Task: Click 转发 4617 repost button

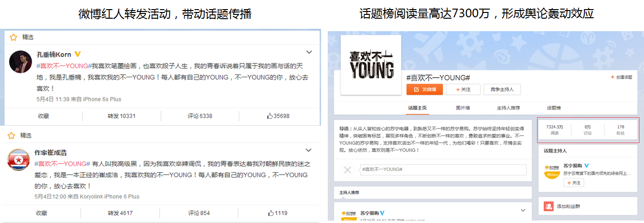Action: tap(120, 213)
